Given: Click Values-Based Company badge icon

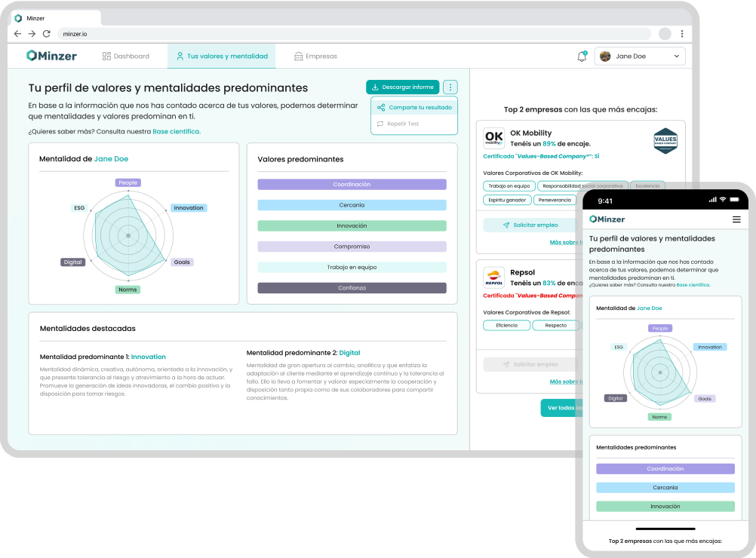Looking at the screenshot, I should tap(665, 141).
